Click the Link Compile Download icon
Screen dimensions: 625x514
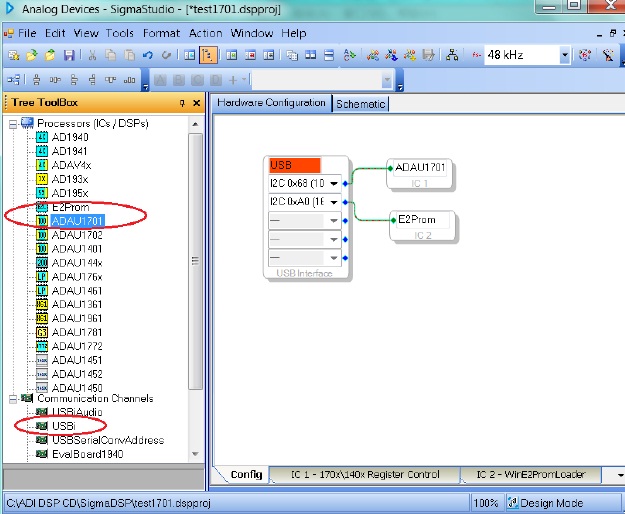410,55
